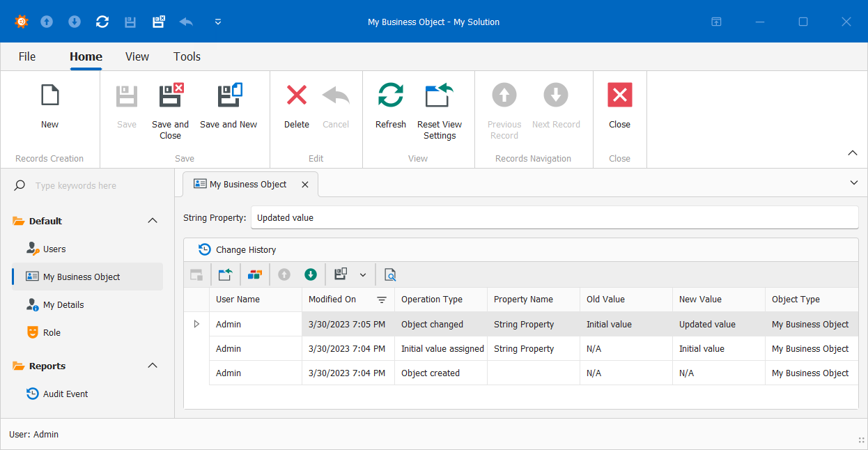This screenshot has height=450, width=868.
Task: Expand the first row indicator triangle
Action: (x=196, y=324)
